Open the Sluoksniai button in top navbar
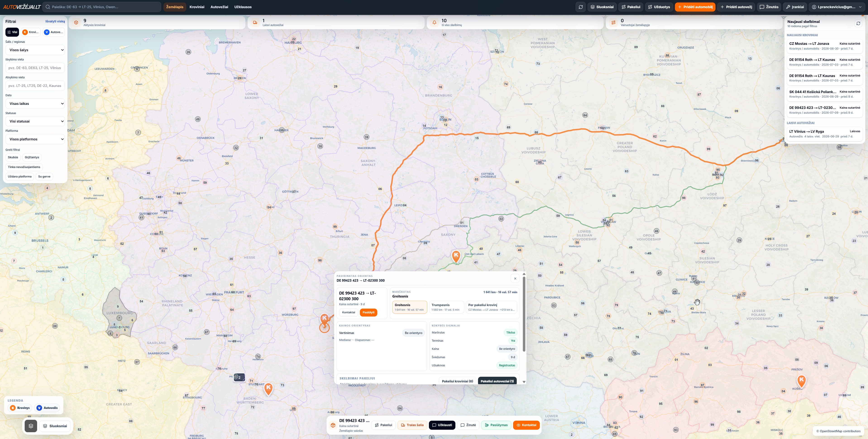This screenshot has height=439, width=868. click(x=602, y=7)
